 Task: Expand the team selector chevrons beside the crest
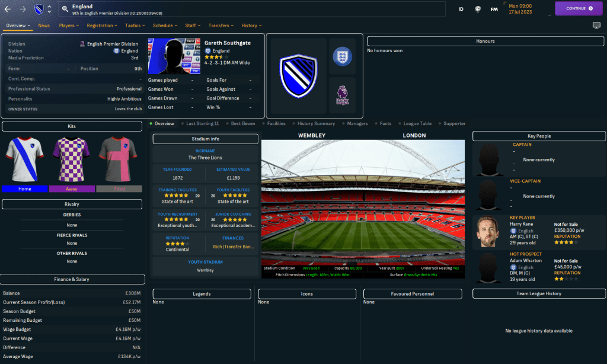click(x=49, y=9)
